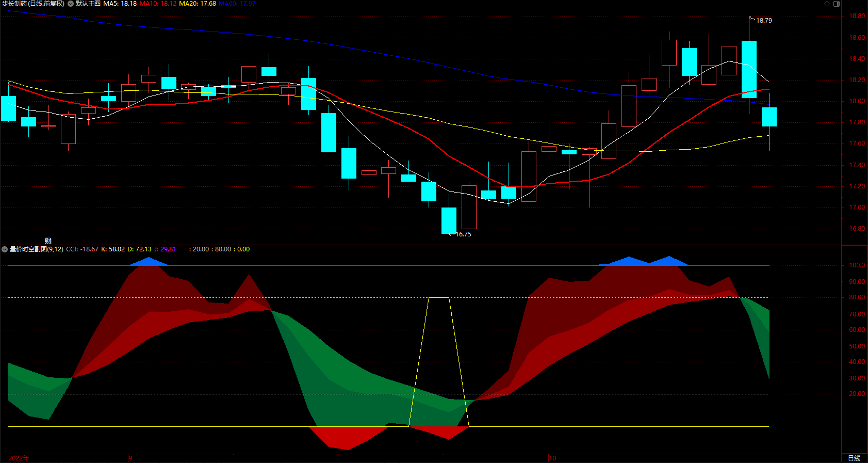Click the month 10 marker on time axis

tap(552, 458)
